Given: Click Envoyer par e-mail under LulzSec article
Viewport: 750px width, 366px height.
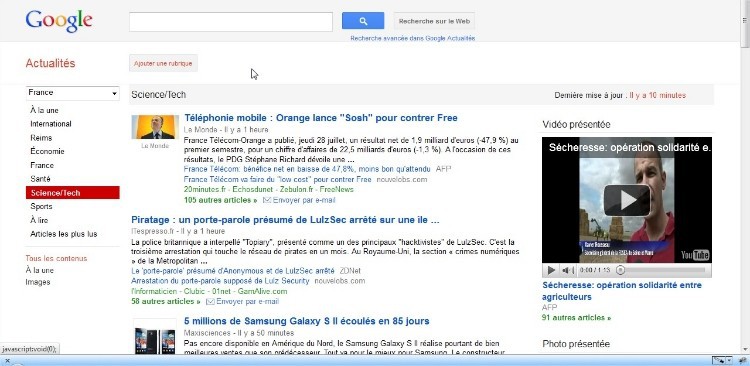Looking at the screenshot, I should (x=247, y=302).
